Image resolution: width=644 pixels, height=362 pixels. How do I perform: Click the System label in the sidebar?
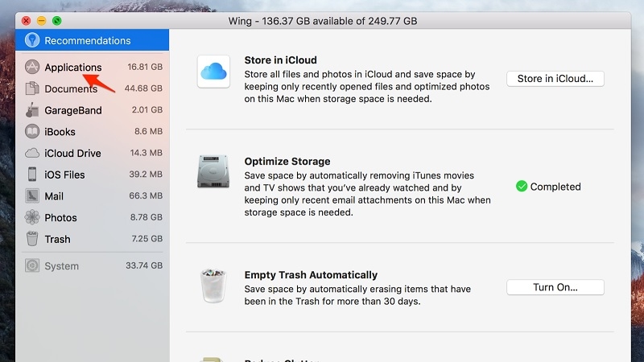(62, 266)
